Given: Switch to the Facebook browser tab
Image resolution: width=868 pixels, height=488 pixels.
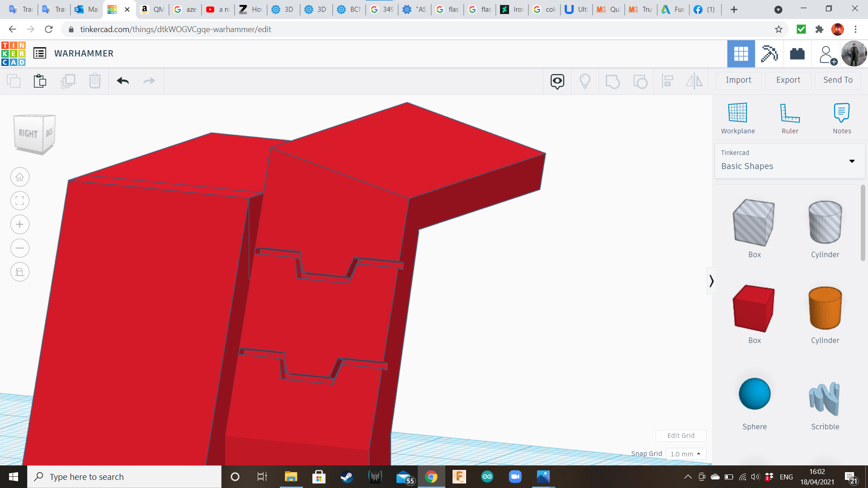Looking at the screenshot, I should [x=703, y=9].
